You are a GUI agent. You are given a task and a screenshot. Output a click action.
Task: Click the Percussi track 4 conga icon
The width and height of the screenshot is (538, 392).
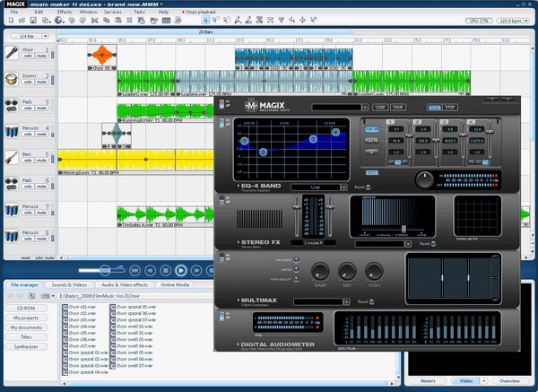coord(12,132)
